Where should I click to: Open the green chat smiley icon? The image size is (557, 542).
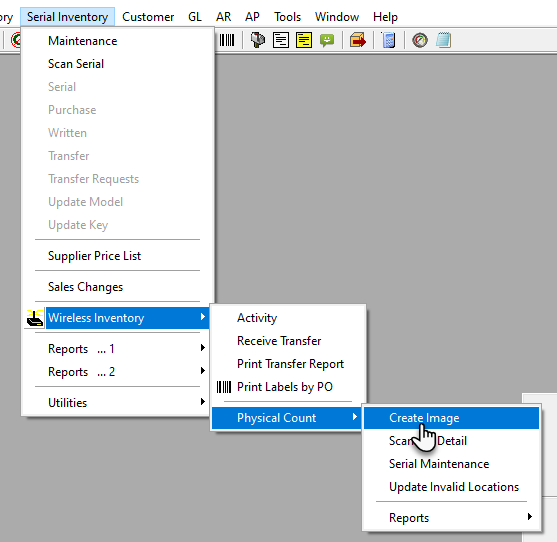click(x=327, y=40)
